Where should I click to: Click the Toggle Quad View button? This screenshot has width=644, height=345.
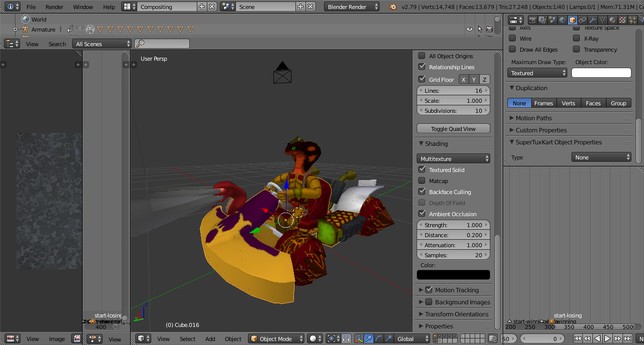(453, 129)
